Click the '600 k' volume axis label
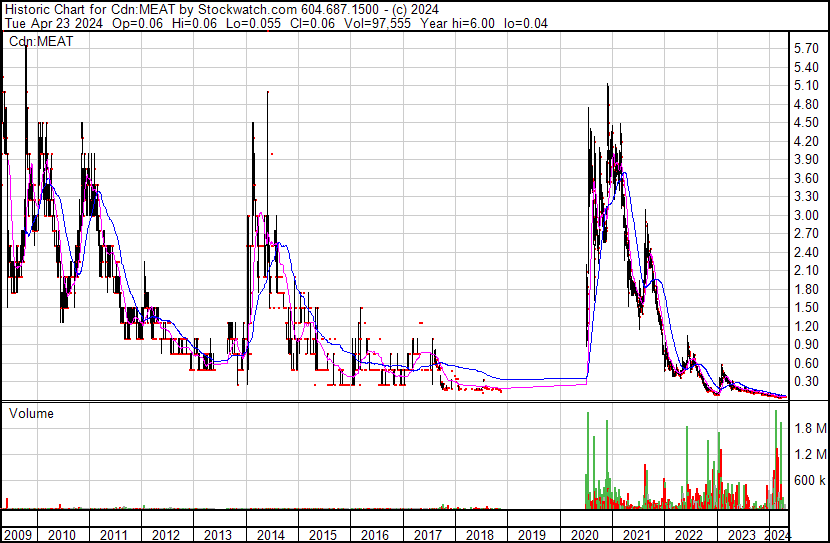This screenshot has height=543, width=830. click(x=810, y=480)
